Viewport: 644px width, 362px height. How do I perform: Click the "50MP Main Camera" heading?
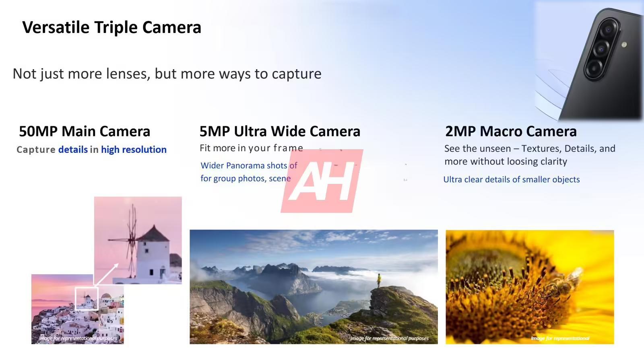point(85,131)
